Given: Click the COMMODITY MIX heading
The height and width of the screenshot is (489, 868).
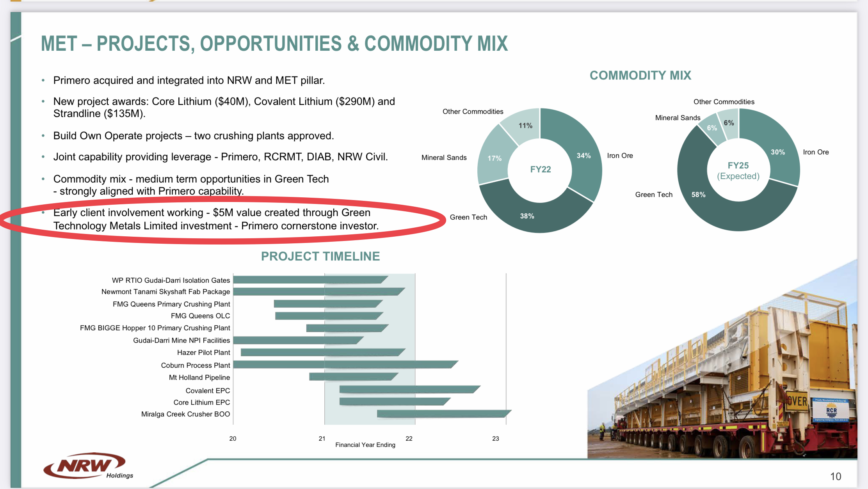Looking at the screenshot, I should point(640,75).
